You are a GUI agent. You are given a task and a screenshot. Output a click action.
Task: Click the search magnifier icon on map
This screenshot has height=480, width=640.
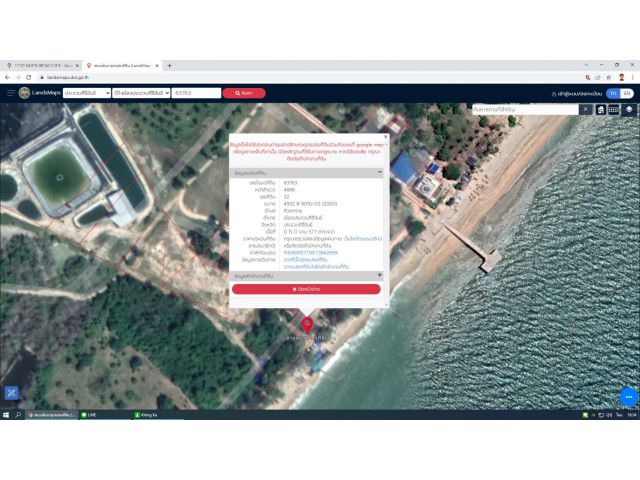pos(586,109)
